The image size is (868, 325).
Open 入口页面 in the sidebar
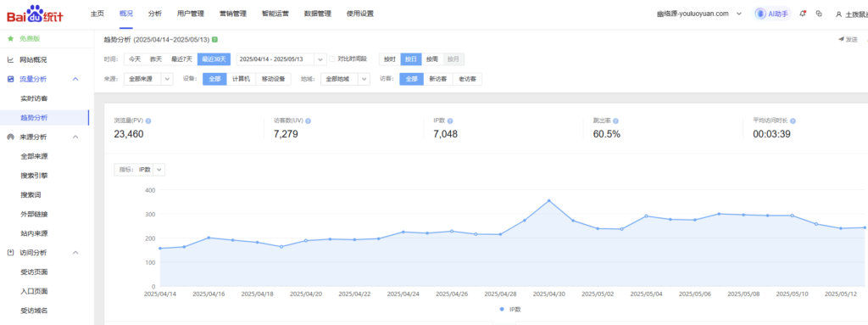34,291
